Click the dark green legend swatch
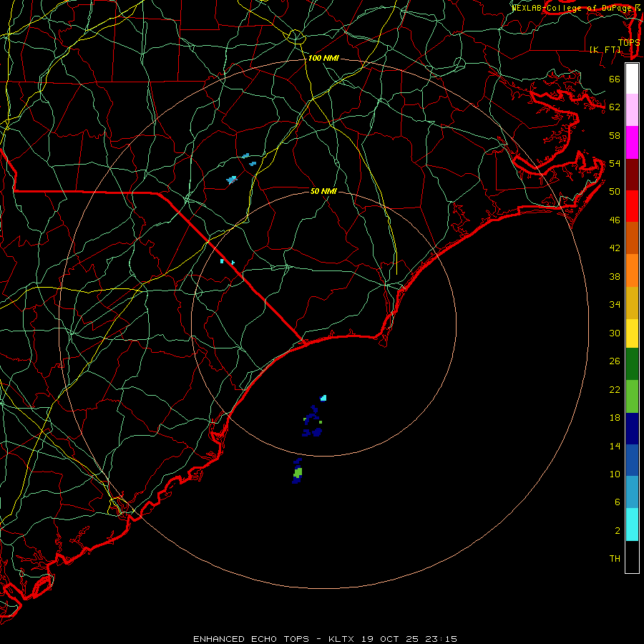Viewport: 644px width, 644px height. [632, 364]
